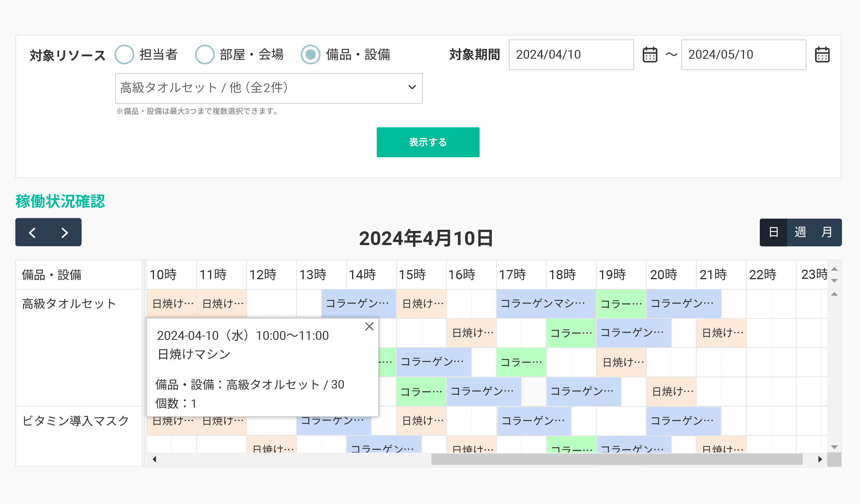Click the header row scroll-down arrow
This screenshot has width=860, height=504.
point(834,281)
